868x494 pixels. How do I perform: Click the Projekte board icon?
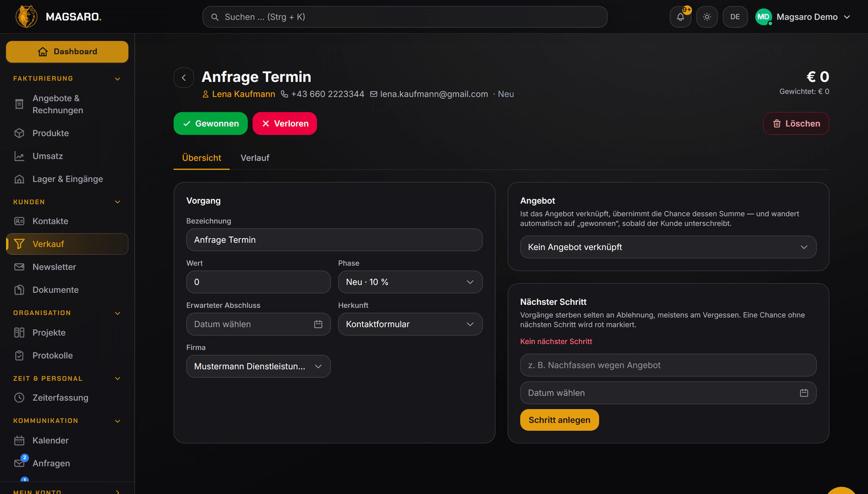(x=20, y=332)
